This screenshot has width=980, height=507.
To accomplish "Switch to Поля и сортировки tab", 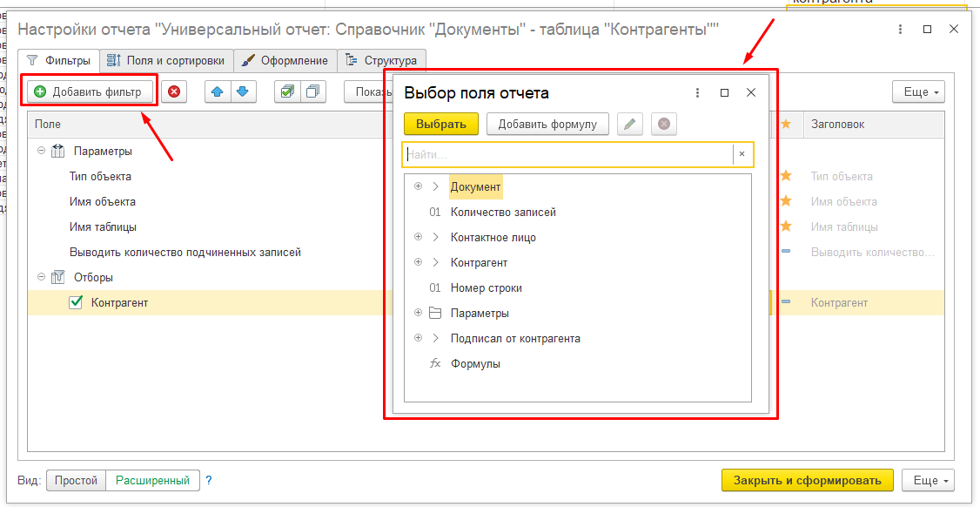I will click(166, 61).
